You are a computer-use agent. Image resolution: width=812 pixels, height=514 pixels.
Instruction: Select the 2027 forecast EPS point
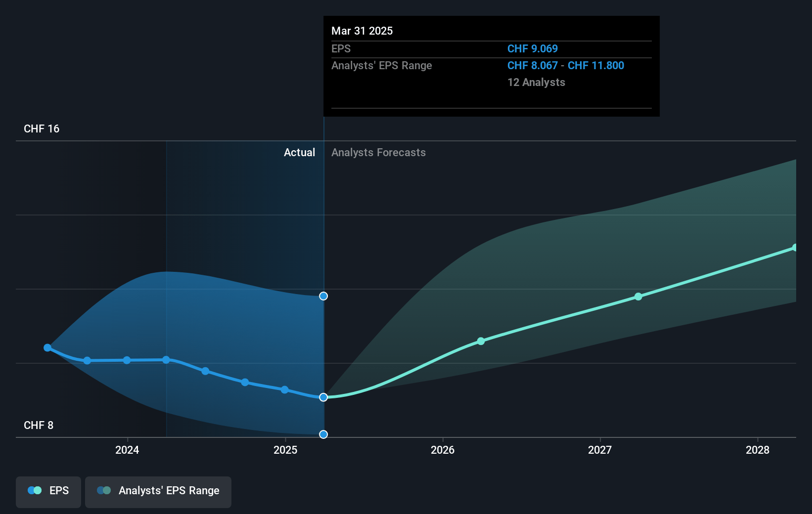(x=638, y=297)
